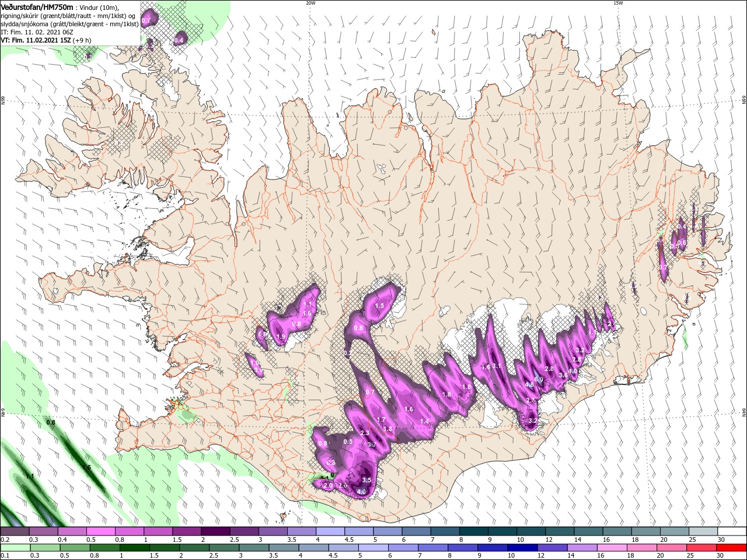Click the 0.2 label on the snow legend

pyautogui.click(x=4, y=540)
